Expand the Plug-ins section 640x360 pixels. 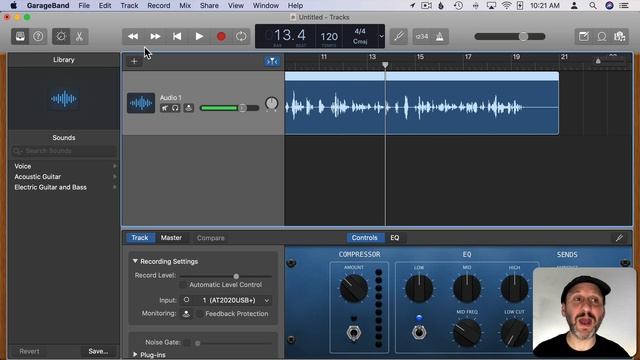coord(135,355)
